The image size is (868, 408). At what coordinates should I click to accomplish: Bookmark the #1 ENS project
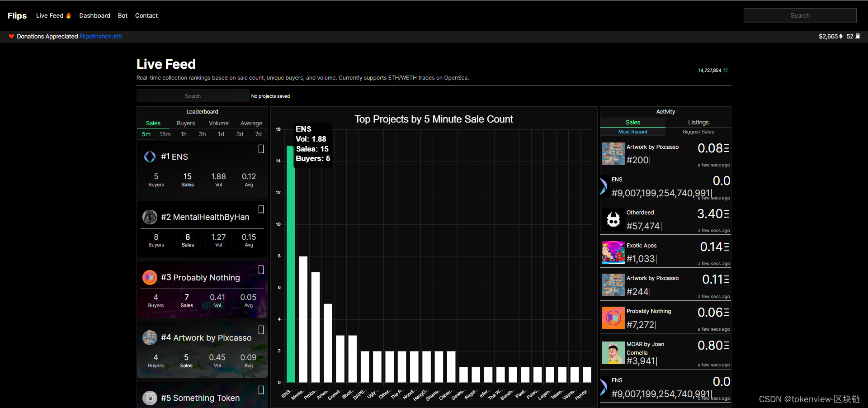[x=261, y=149]
